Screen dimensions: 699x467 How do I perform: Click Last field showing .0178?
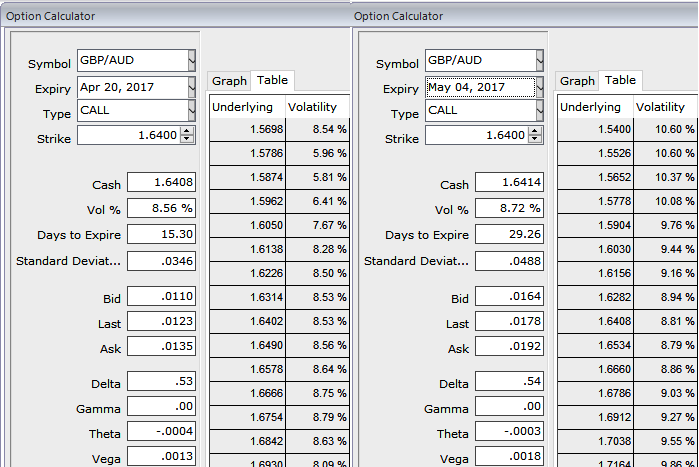point(509,321)
